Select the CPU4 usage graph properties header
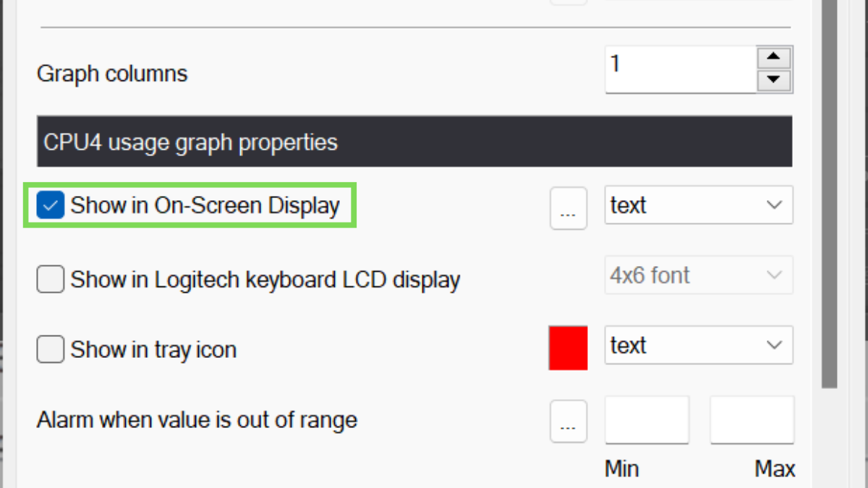Screen dimensions: 868x488 click(414, 142)
